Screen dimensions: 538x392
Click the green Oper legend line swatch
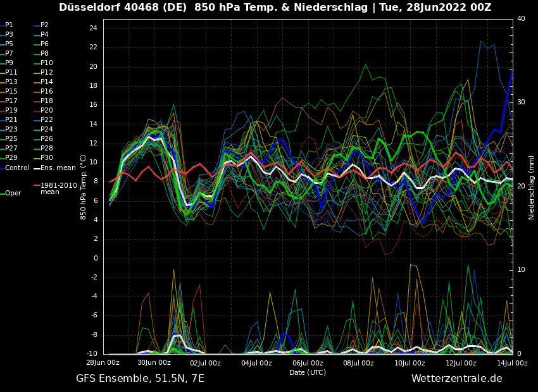pos(2,193)
